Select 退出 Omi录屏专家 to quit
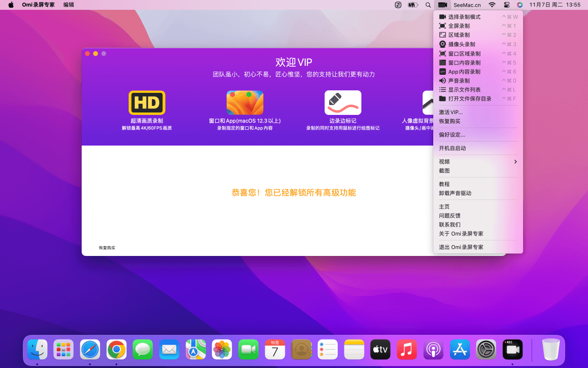Viewport: 588px width, 368px height. tap(461, 247)
